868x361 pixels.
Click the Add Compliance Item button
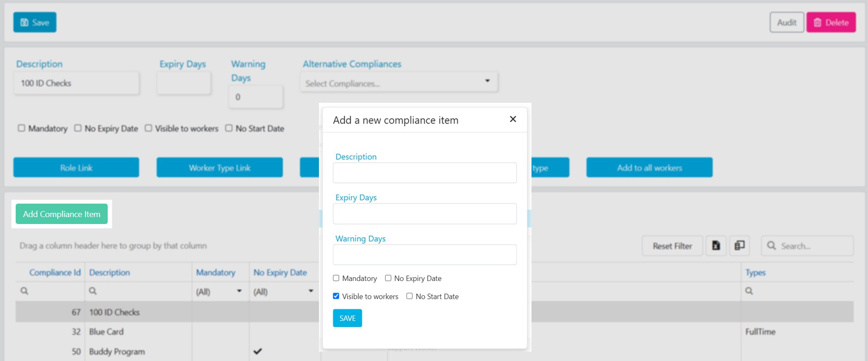61,214
